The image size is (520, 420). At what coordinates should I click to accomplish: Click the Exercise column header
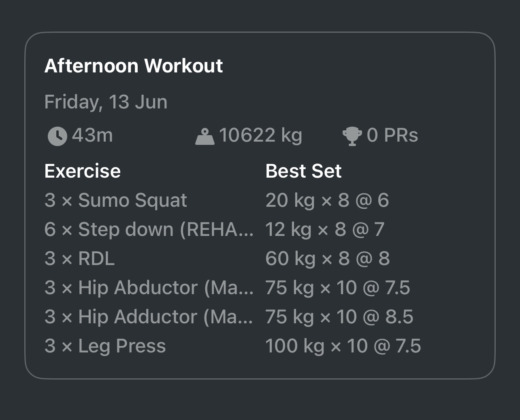click(x=83, y=171)
